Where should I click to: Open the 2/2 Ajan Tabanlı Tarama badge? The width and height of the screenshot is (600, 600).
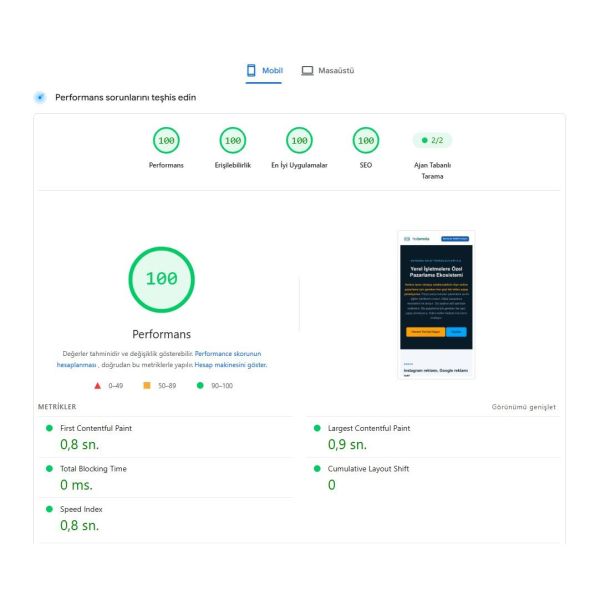click(x=432, y=140)
